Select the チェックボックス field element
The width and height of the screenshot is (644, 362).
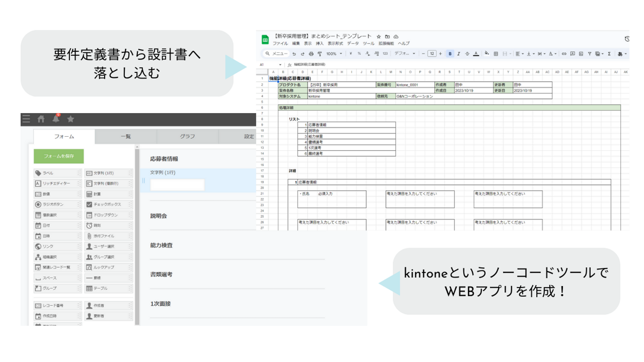[x=109, y=204]
